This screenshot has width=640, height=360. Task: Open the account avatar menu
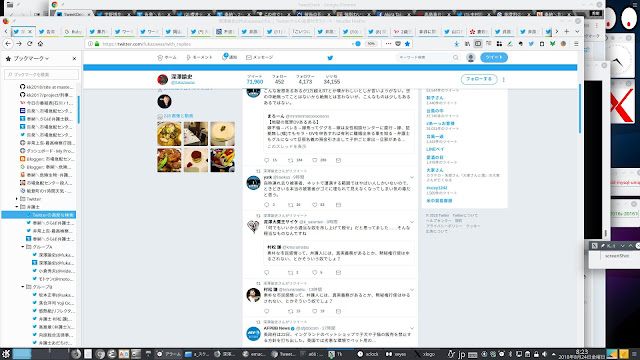[471, 58]
